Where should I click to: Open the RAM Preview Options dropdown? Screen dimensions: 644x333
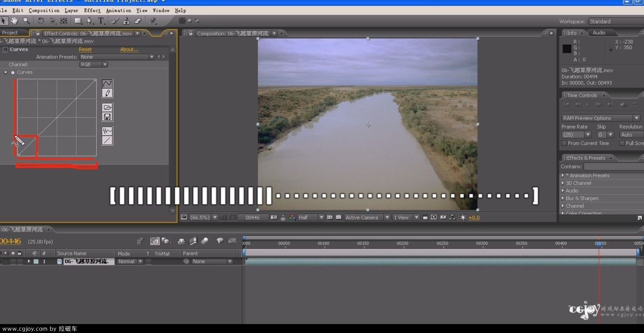601,118
